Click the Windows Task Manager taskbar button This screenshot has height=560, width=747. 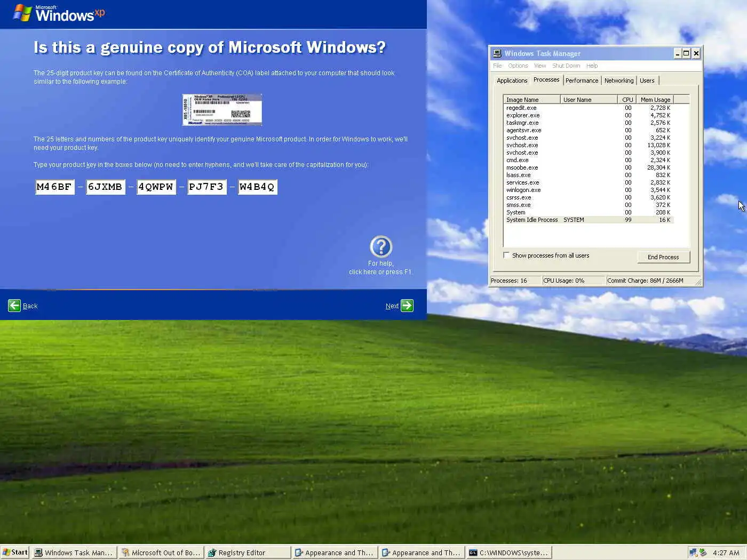(74, 553)
